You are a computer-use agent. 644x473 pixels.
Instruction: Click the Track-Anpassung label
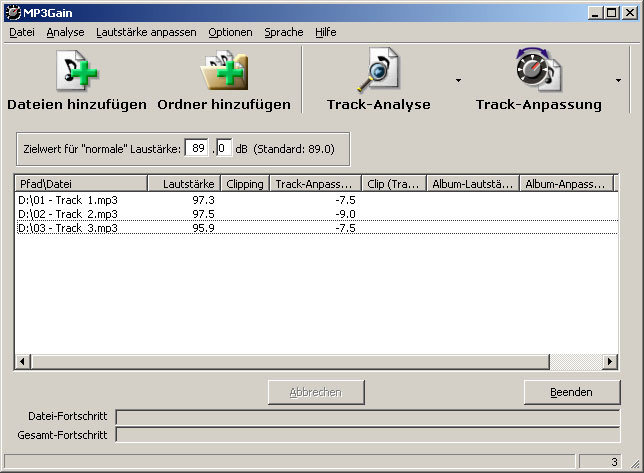539,104
